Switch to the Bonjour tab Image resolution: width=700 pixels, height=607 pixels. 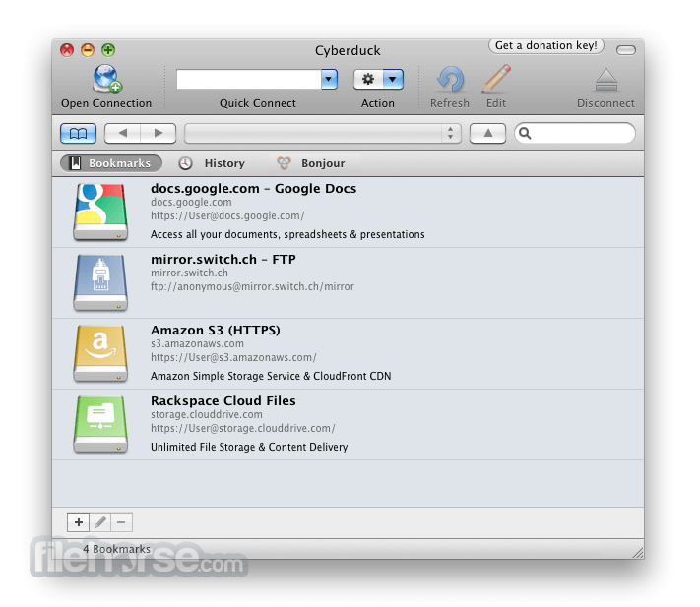311,163
